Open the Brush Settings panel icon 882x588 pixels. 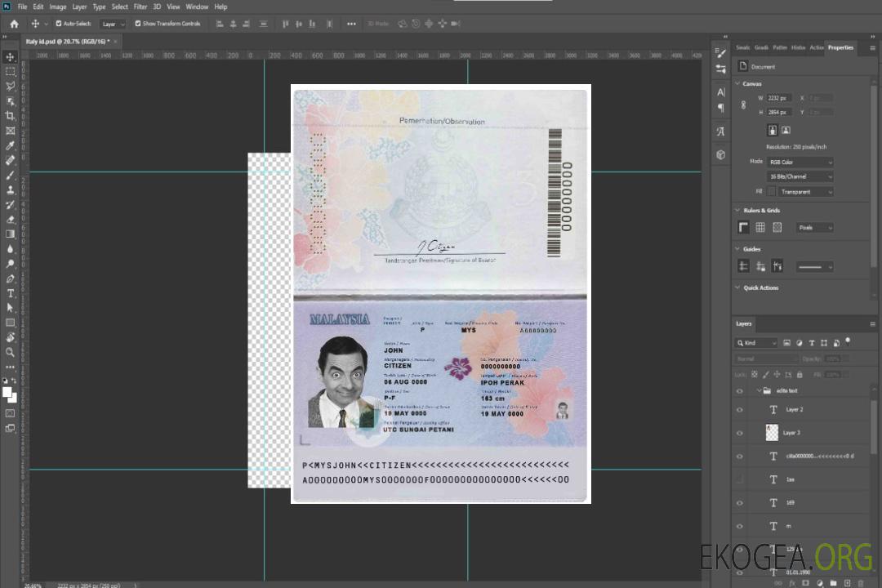(x=720, y=53)
